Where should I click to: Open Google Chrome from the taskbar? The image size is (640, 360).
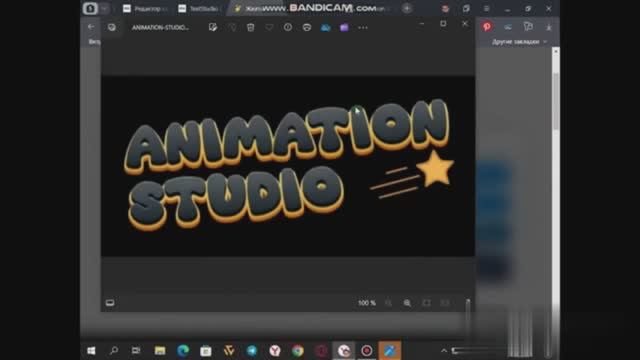[298, 351]
